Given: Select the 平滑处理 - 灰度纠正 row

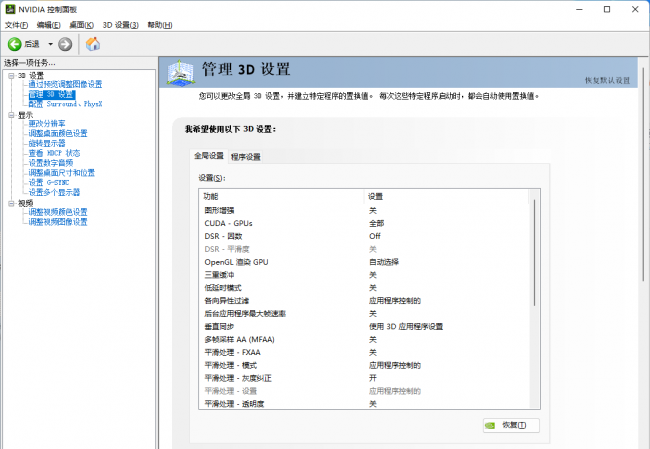Looking at the screenshot, I should click(x=364, y=378).
